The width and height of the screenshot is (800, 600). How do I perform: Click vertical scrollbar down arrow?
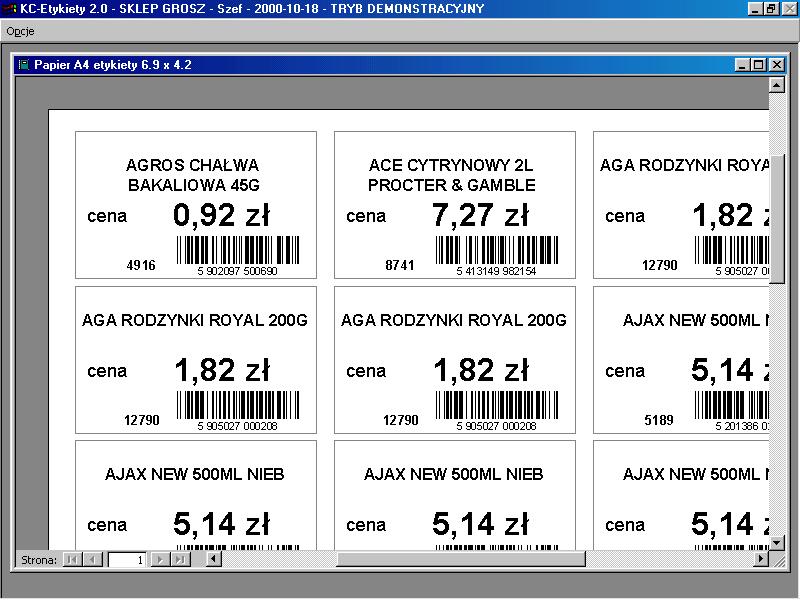click(x=776, y=542)
